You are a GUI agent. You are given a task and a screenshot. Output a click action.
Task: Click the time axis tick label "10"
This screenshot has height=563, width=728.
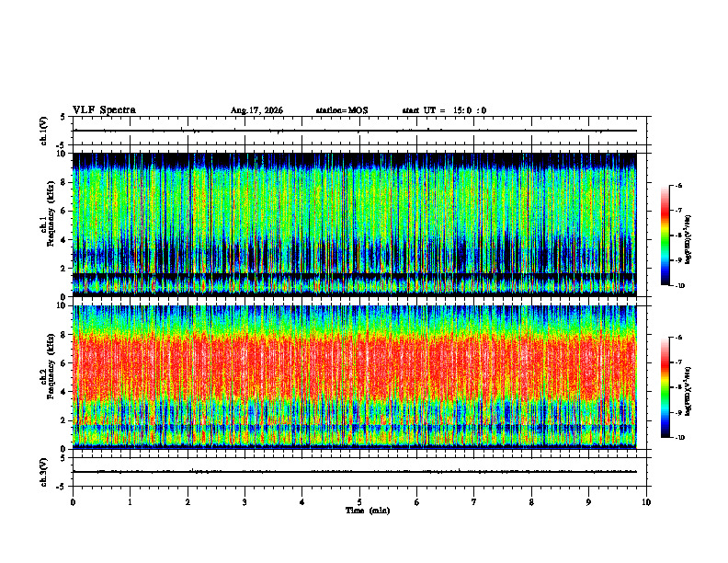pos(646,502)
